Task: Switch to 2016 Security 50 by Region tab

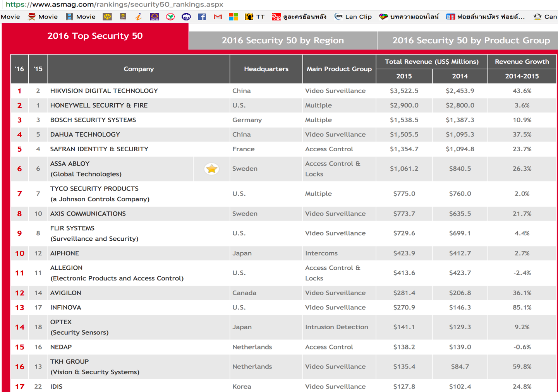Action: [x=283, y=40]
